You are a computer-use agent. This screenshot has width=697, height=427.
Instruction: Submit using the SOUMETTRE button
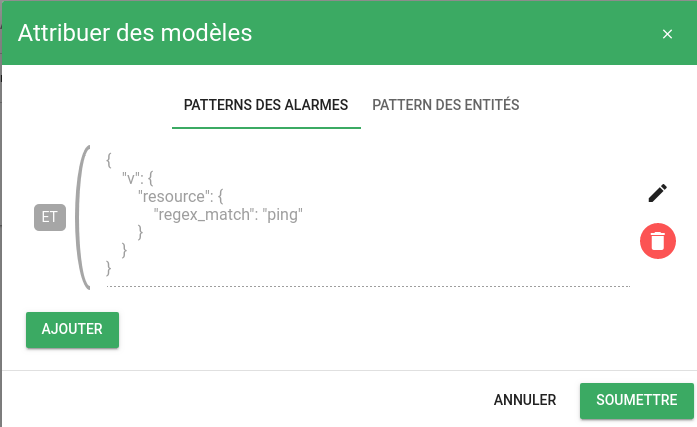(636, 400)
